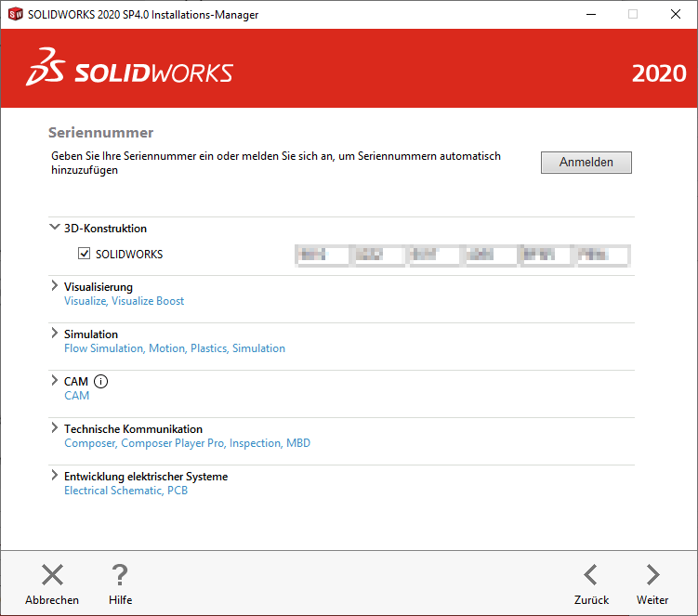698x616 pixels.
Task: Collapse the 3D-Konstruktion section
Action: [54, 228]
